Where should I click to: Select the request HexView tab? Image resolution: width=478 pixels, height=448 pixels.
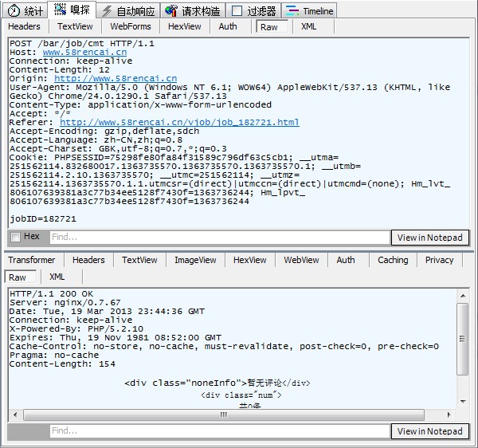(185, 26)
